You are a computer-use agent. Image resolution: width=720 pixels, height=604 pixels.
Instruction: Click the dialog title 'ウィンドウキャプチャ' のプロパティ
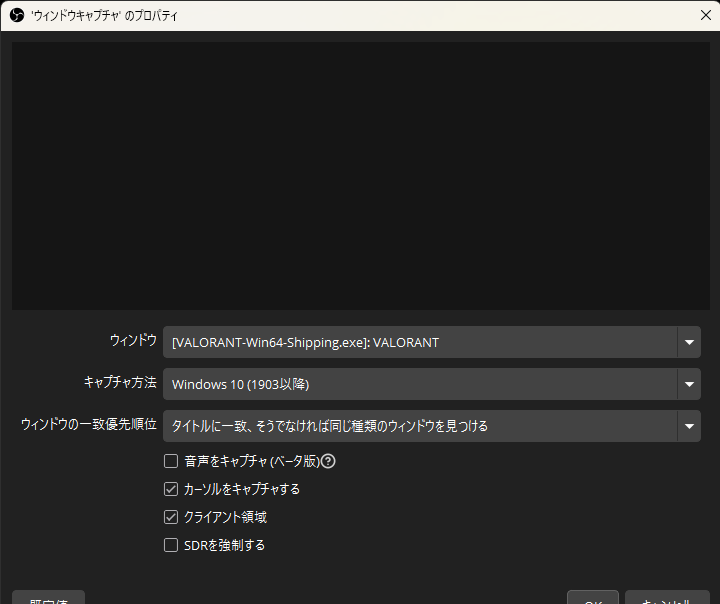pyautogui.click(x=104, y=16)
